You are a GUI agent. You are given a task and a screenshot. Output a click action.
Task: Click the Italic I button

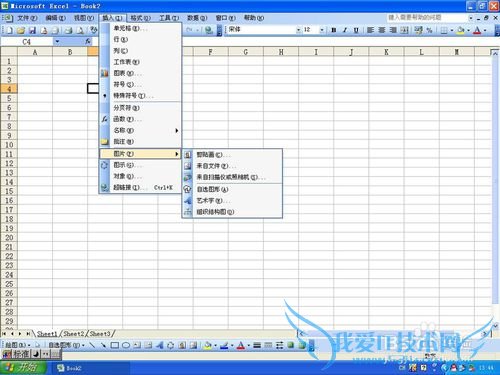pyautogui.click(x=345, y=30)
